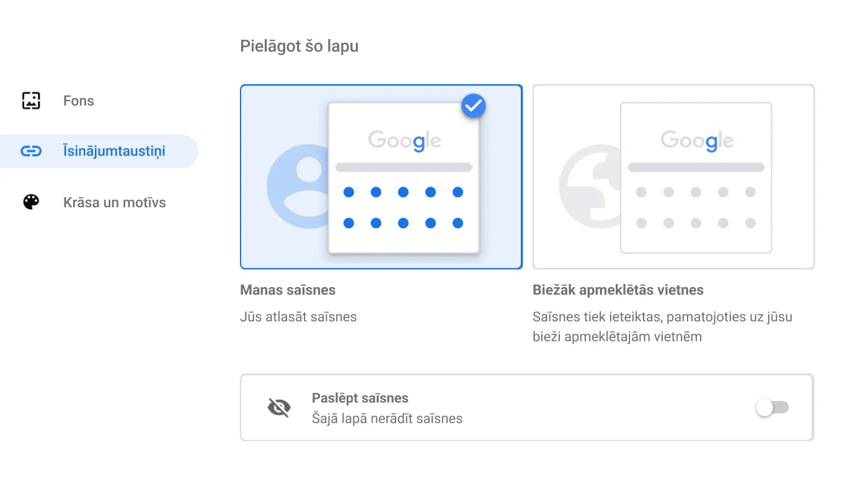Click the Paslēpt saīsnes description text
The width and height of the screenshot is (868, 488).
click(x=387, y=419)
